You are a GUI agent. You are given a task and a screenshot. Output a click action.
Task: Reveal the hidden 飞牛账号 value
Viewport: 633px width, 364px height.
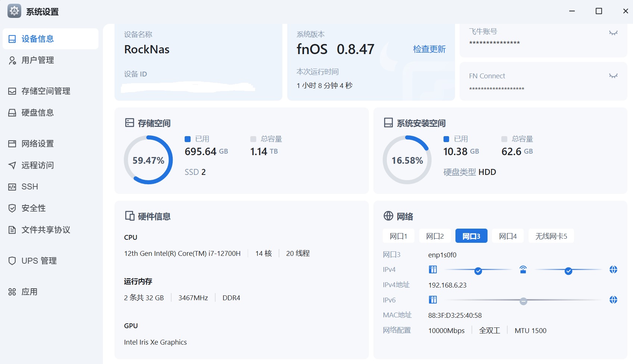coord(613,33)
